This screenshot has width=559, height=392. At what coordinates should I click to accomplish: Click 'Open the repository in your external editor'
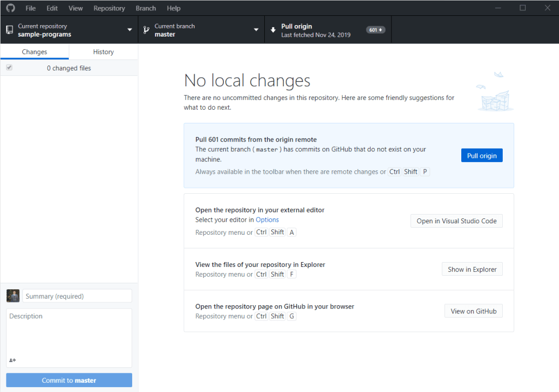[x=260, y=210]
